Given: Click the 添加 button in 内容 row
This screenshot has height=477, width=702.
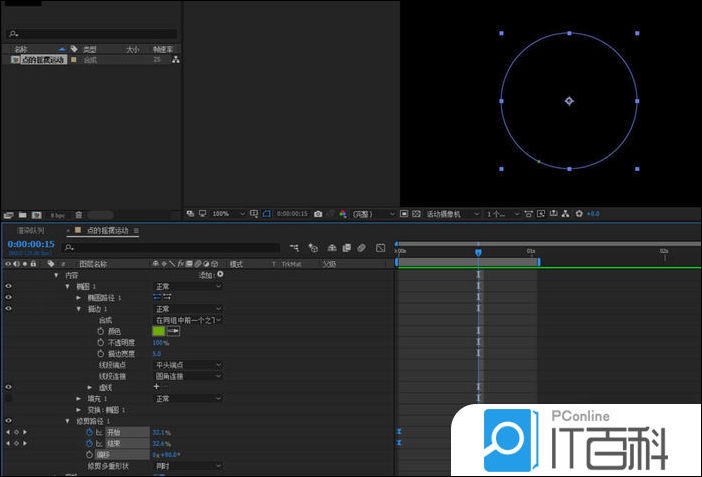Looking at the screenshot, I should click(x=207, y=275).
